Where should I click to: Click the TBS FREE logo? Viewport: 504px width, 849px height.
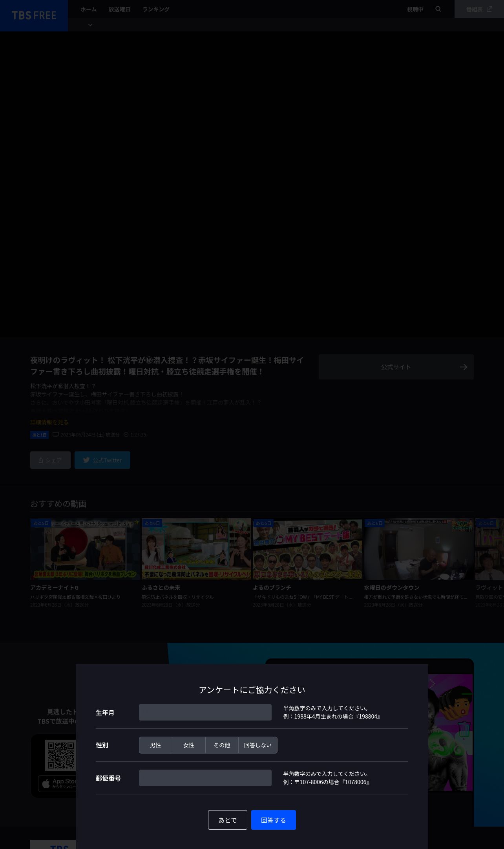click(34, 15)
